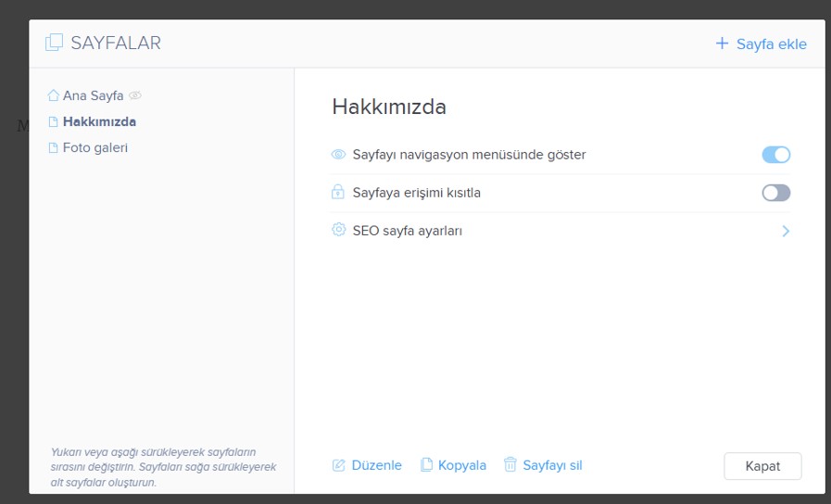Screen dimensions: 831x504
Task: Select Foto galeri in the pages list
Action: (94, 147)
